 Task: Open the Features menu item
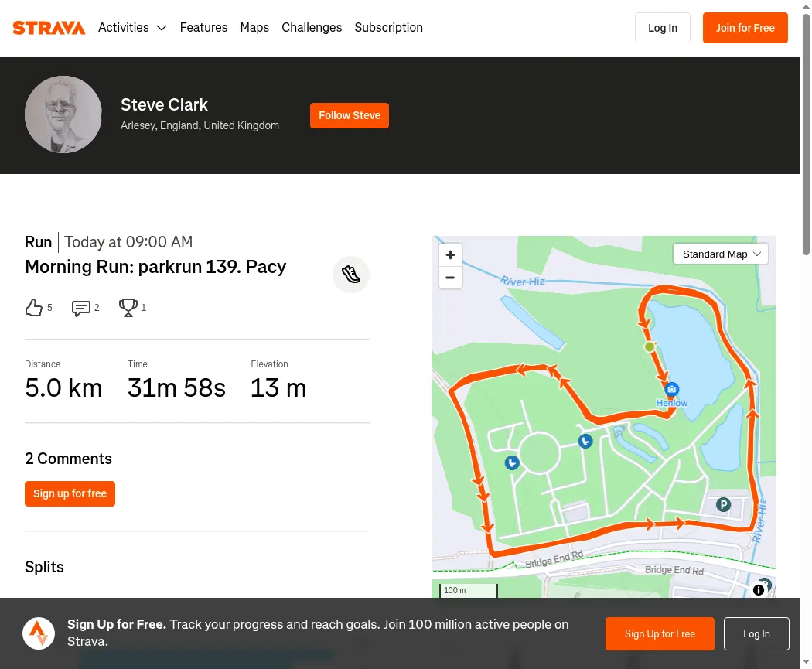coord(203,27)
